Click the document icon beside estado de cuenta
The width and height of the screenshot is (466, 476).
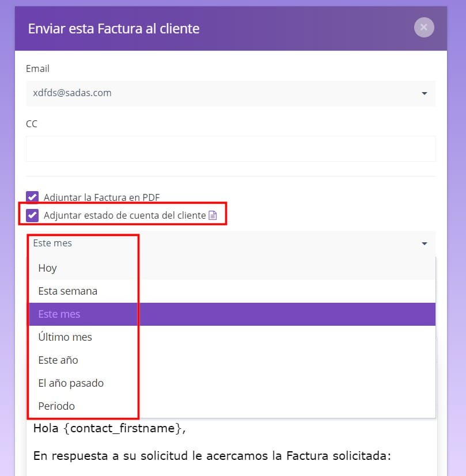(x=213, y=215)
